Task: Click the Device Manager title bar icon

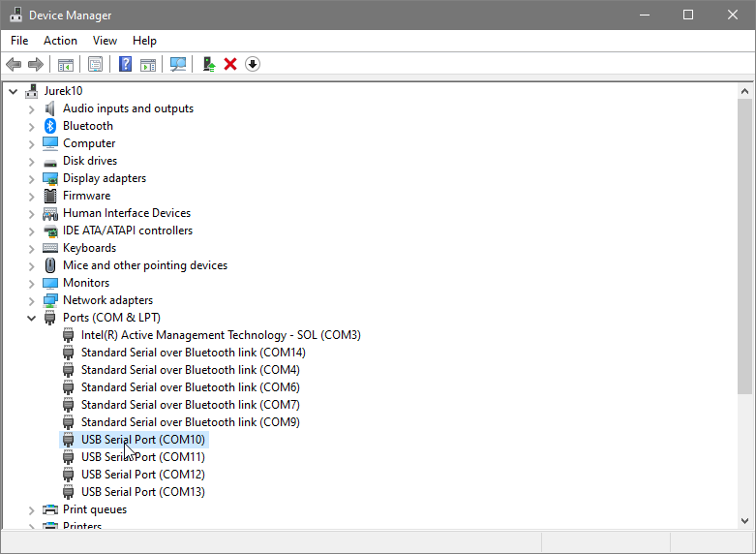Action: [15, 15]
